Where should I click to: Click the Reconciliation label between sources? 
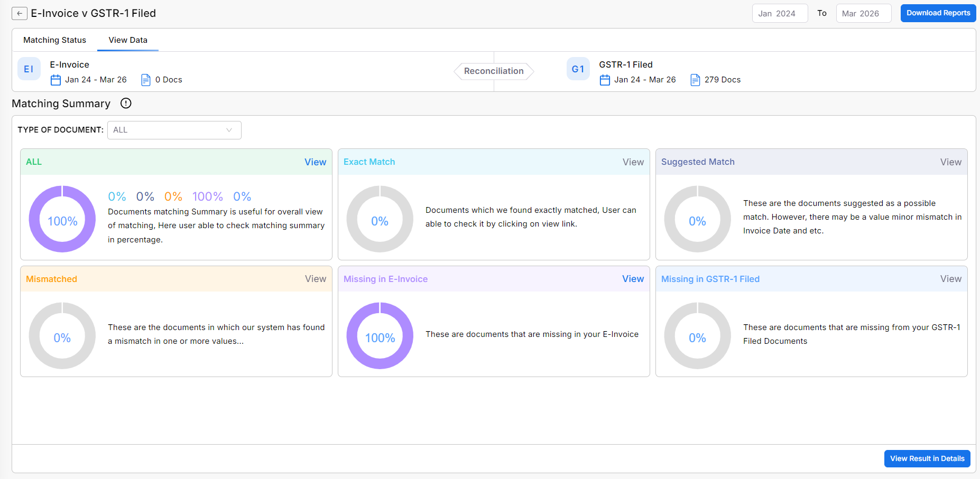tap(494, 71)
